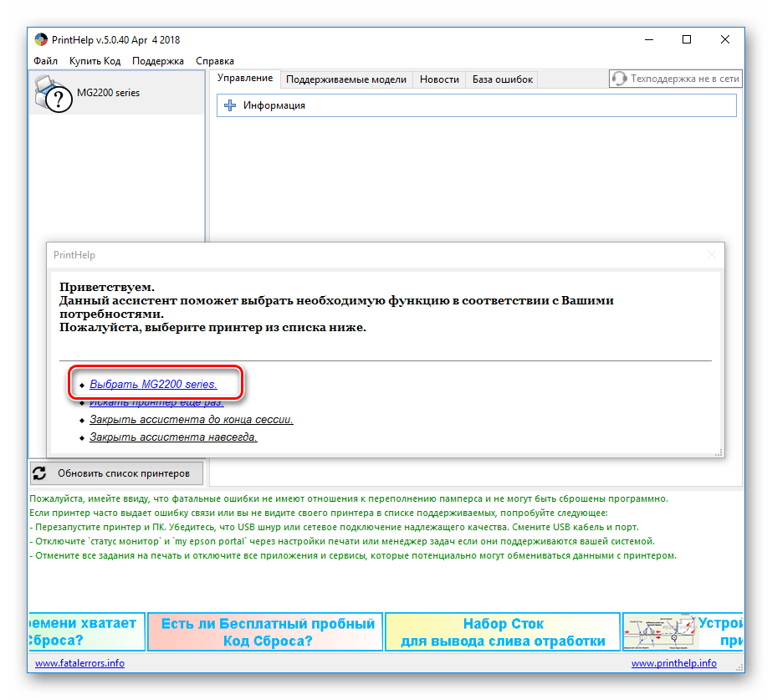
Task: Open the www.printhelp.info link
Action: pos(673,663)
